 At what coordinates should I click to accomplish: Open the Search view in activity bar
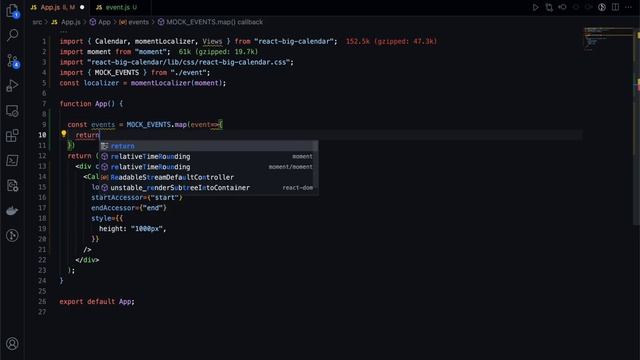click(12, 36)
